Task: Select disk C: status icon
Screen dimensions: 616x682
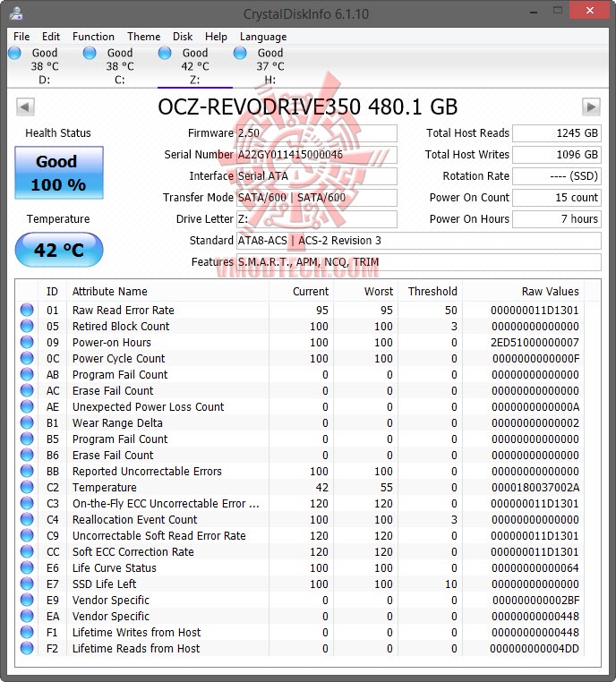Action: (x=90, y=53)
